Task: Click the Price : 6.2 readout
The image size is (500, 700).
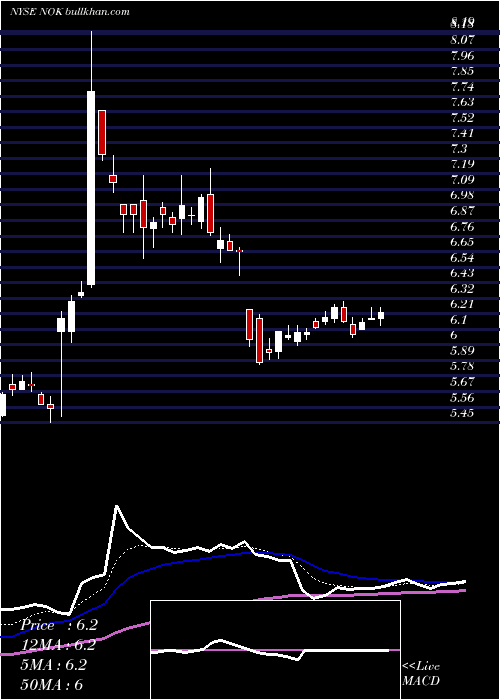Action: [58, 625]
